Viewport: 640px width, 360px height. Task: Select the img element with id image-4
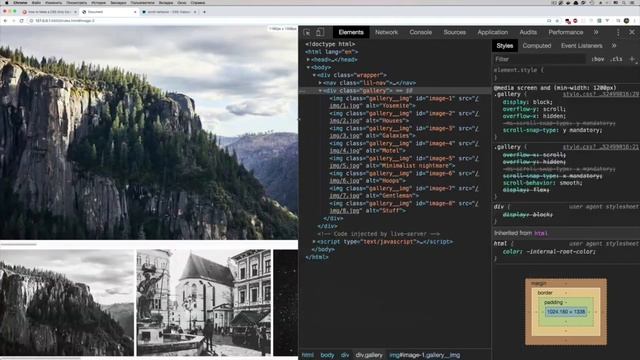404,147
